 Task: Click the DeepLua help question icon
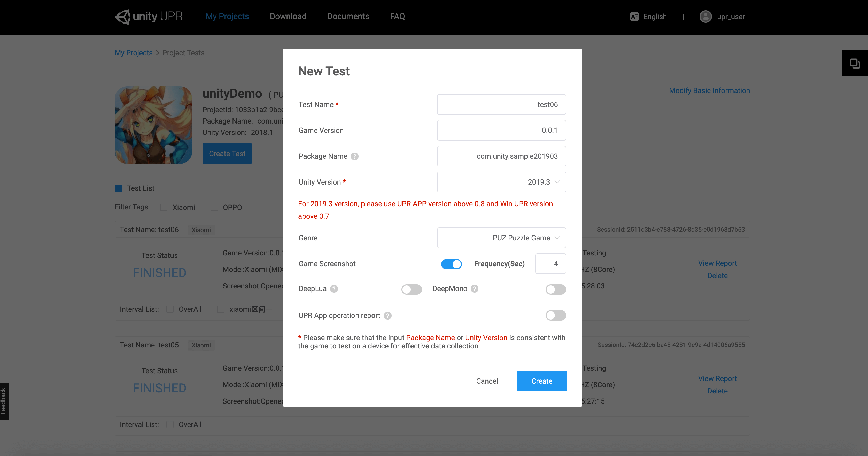click(x=334, y=289)
